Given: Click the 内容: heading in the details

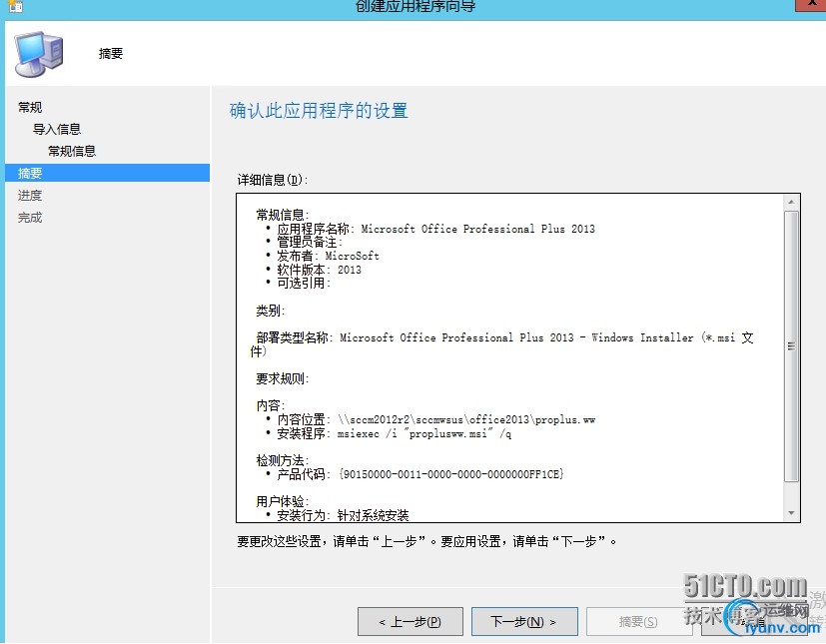Looking at the screenshot, I should click(x=271, y=405).
